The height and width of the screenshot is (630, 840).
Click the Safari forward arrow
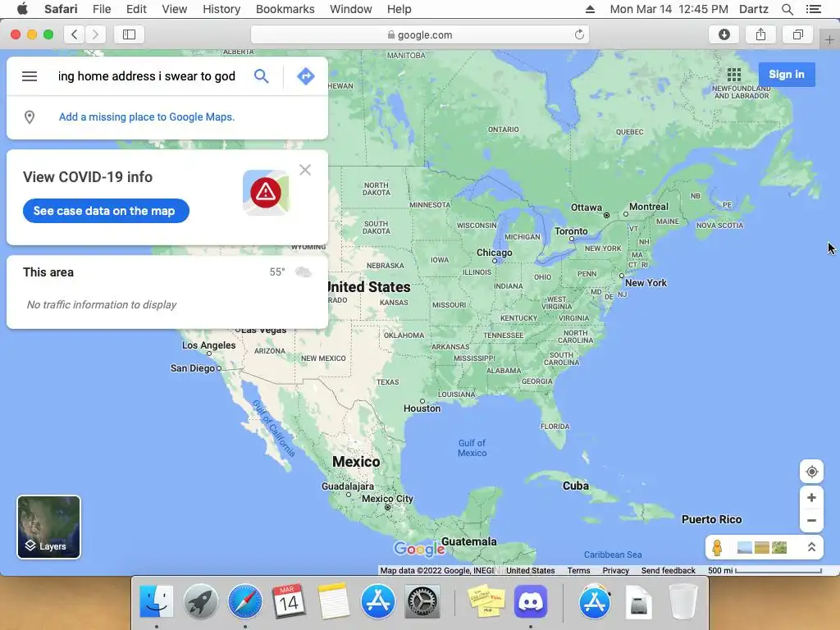pyautogui.click(x=95, y=34)
